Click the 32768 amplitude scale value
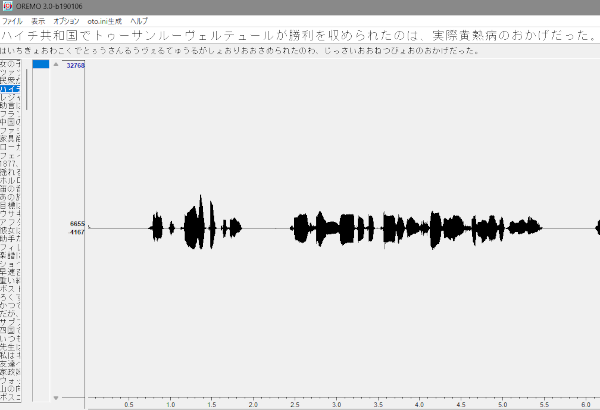600x410 pixels. tap(75, 65)
